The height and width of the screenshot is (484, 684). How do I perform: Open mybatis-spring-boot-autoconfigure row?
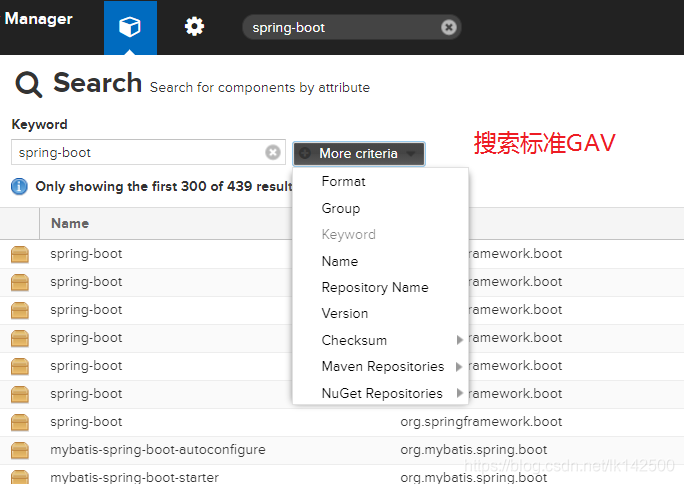pyautogui.click(x=342, y=450)
